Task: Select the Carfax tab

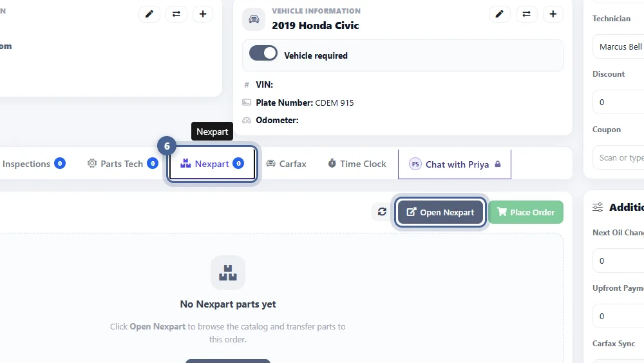Action: tap(287, 164)
